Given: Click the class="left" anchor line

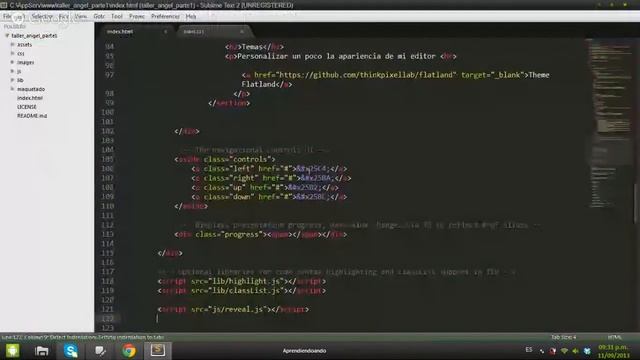Looking at the screenshot, I should click(269, 169).
